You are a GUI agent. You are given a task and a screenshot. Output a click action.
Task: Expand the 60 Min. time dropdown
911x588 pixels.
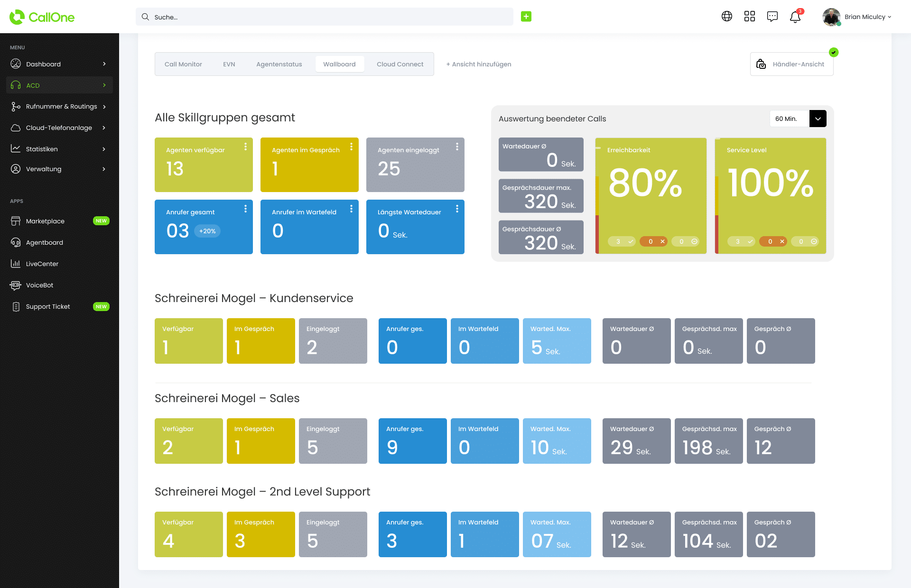point(818,119)
